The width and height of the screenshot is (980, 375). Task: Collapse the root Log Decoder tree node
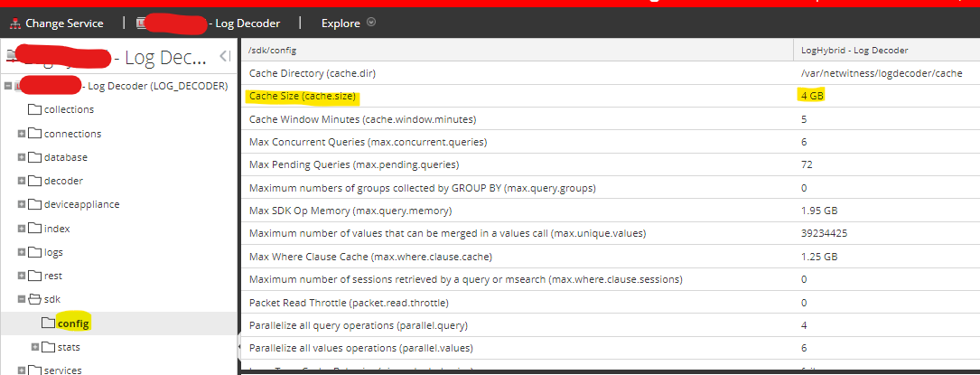8,86
